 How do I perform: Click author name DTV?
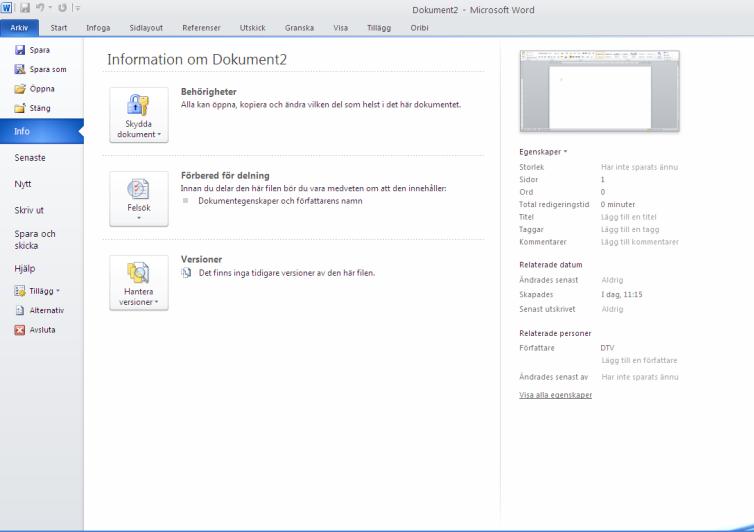pyautogui.click(x=607, y=348)
